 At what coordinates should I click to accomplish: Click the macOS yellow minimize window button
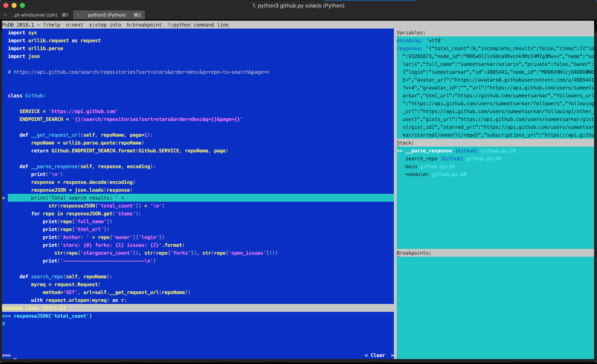pos(14,5)
